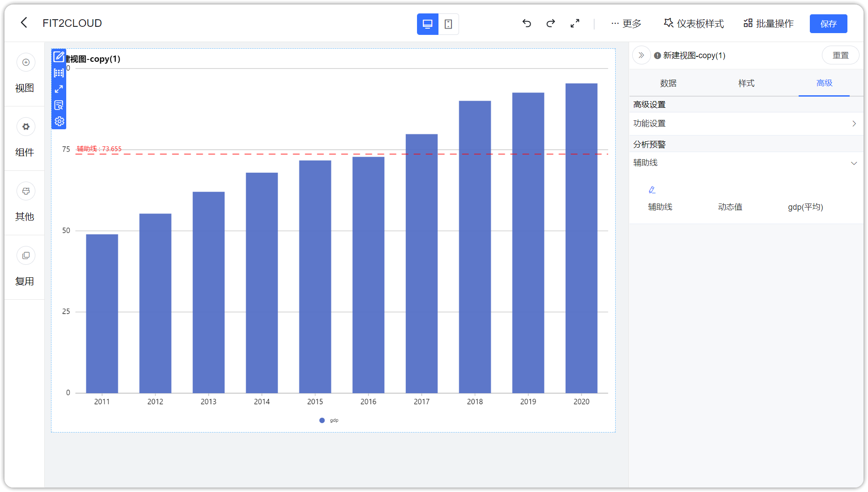Open the gear settings icon on chart
Screen dimensions: 868x492
pyautogui.click(x=58, y=121)
